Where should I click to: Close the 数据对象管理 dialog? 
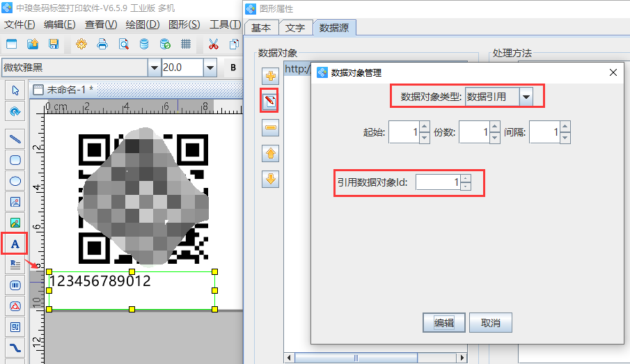(613, 72)
